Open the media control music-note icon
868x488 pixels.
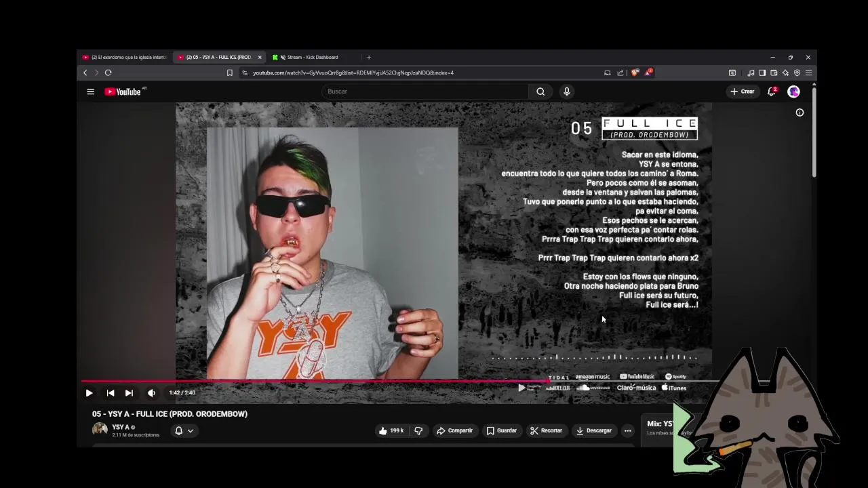tap(751, 73)
